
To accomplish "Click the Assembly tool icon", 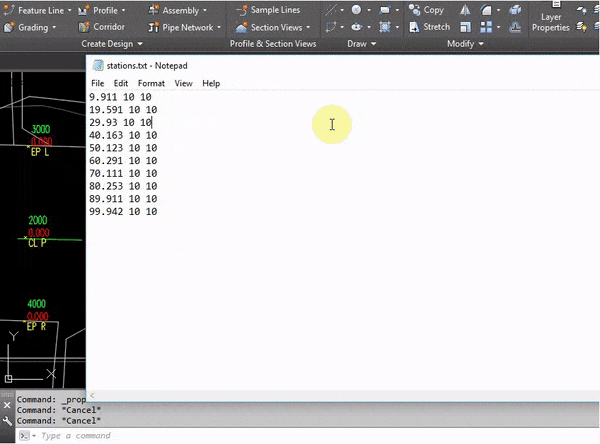I will pos(153,10).
